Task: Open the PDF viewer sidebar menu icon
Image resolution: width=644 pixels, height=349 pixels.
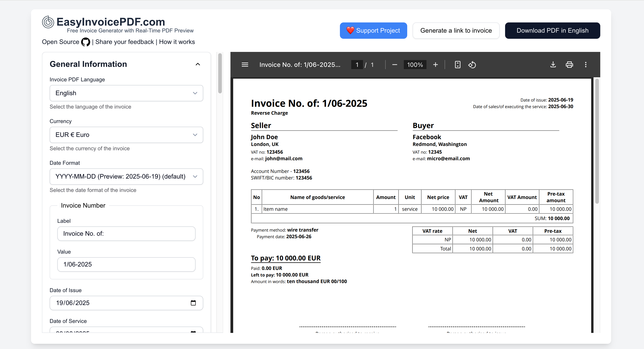Action: 245,65
